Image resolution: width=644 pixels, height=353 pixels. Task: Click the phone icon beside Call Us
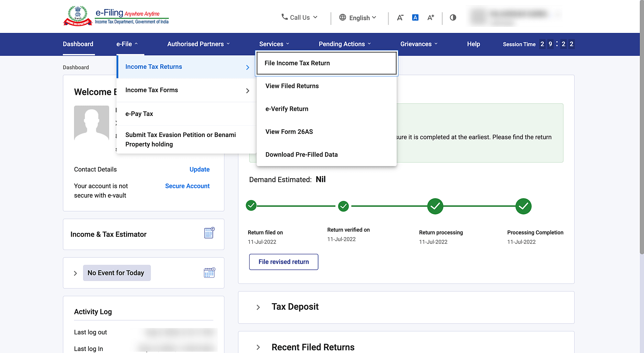(x=284, y=17)
